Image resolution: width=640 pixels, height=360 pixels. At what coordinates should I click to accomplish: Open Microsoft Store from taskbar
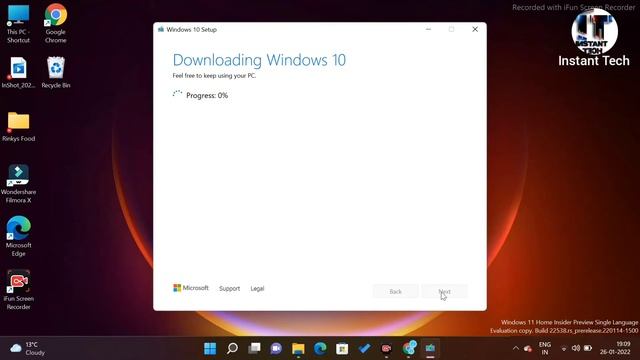click(342, 348)
